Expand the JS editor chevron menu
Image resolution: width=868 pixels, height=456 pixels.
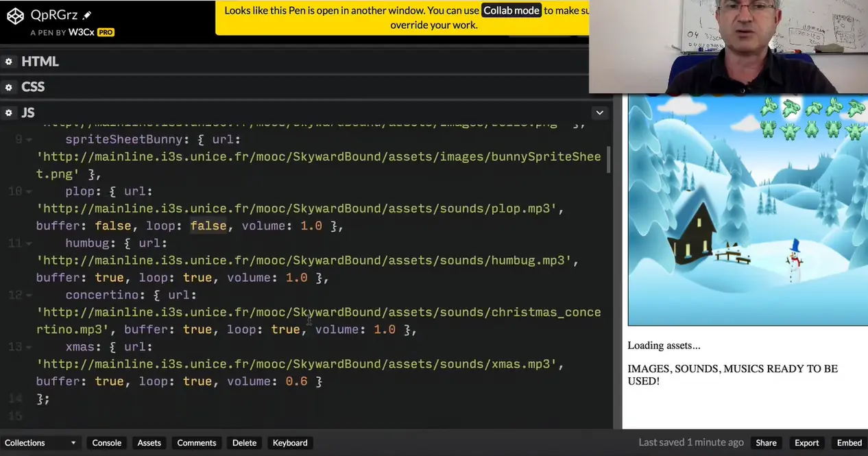point(600,112)
